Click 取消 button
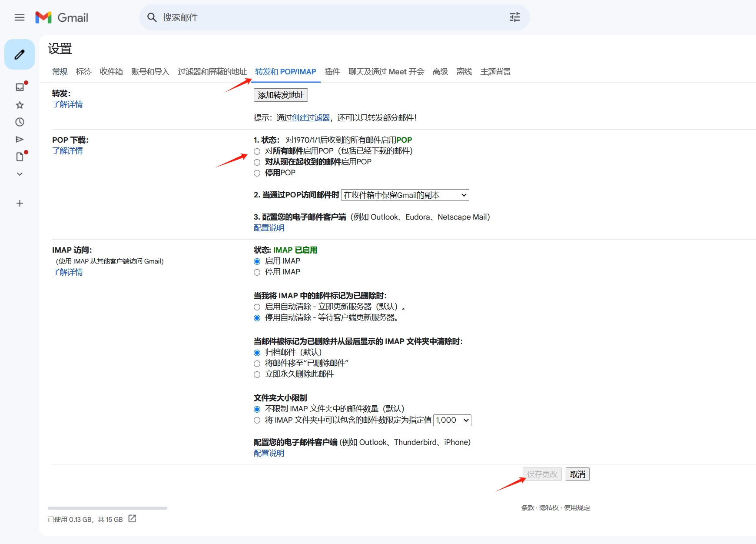Image resolution: width=756 pixels, height=544 pixels. 577,474
